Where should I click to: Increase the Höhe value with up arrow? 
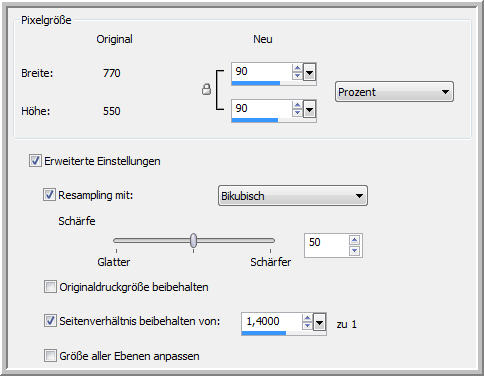coord(297,105)
